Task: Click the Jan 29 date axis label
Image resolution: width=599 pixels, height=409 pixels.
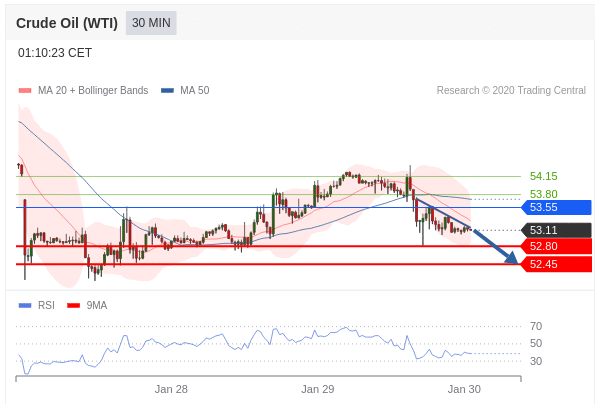Action: point(317,389)
